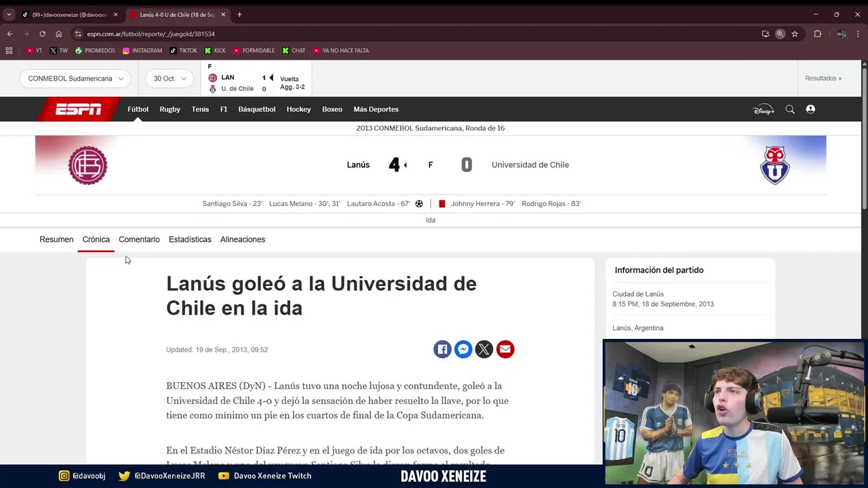Switch to the Lanús 4-0 U de Chile tab

pyautogui.click(x=178, y=14)
